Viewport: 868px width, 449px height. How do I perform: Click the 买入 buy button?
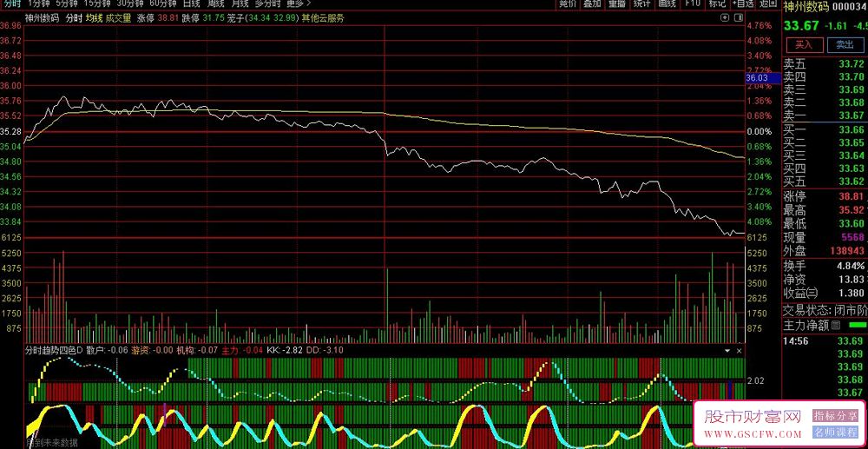[803, 44]
